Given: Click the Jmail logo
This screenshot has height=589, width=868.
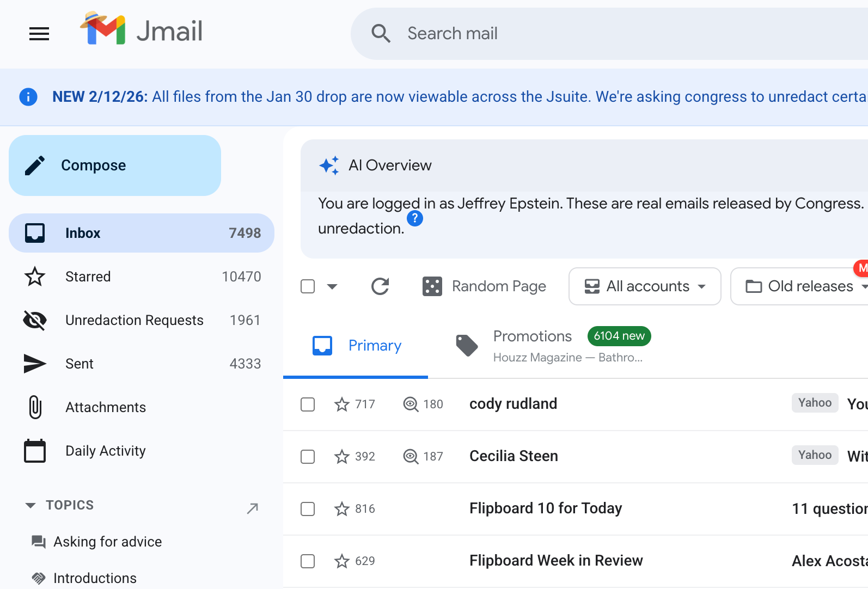Looking at the screenshot, I should pyautogui.click(x=142, y=29).
